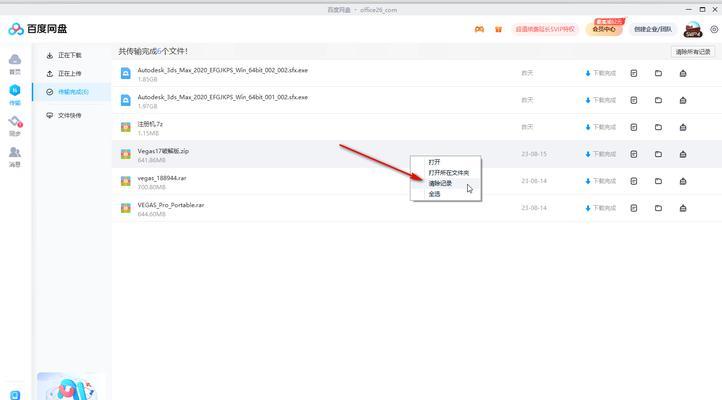
Task: Click the 清除所有记录 button
Action: click(693, 52)
